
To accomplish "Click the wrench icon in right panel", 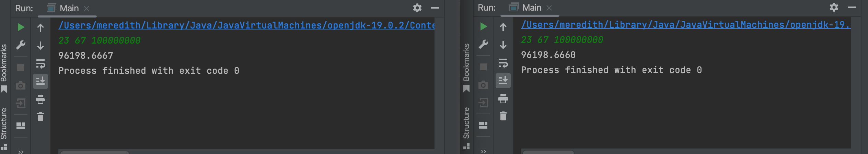I will 483,44.
